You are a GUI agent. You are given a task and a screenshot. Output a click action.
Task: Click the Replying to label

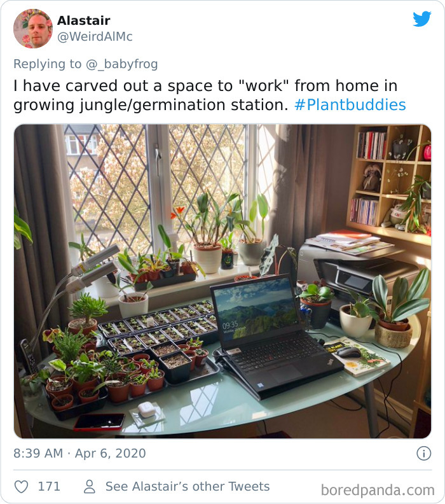click(48, 64)
